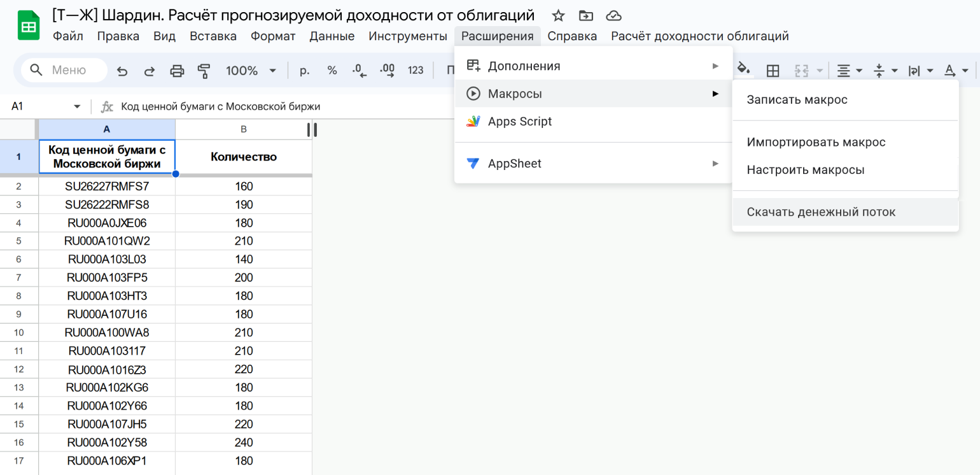Image resolution: width=980 pixels, height=475 pixels.
Task: Select the Количество header cell
Action: pos(244,157)
